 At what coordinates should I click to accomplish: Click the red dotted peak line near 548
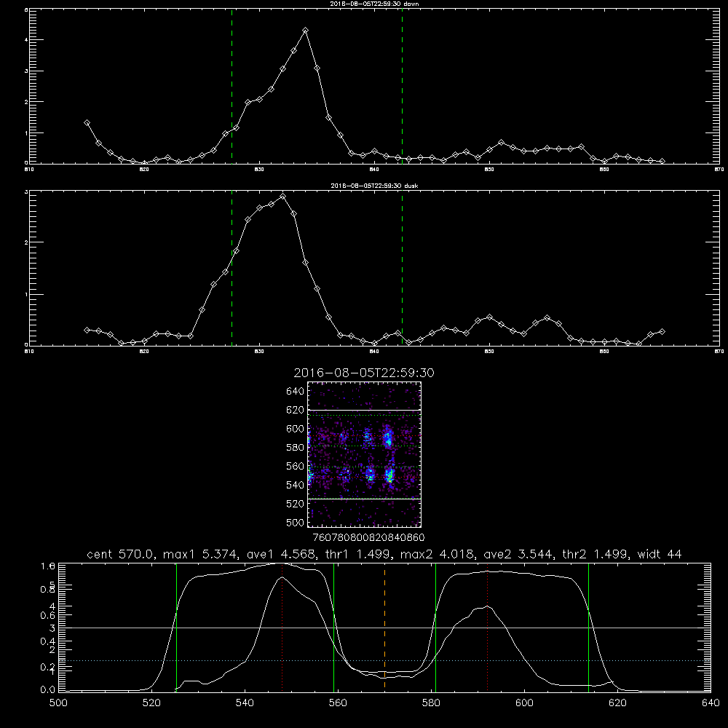pos(282,628)
